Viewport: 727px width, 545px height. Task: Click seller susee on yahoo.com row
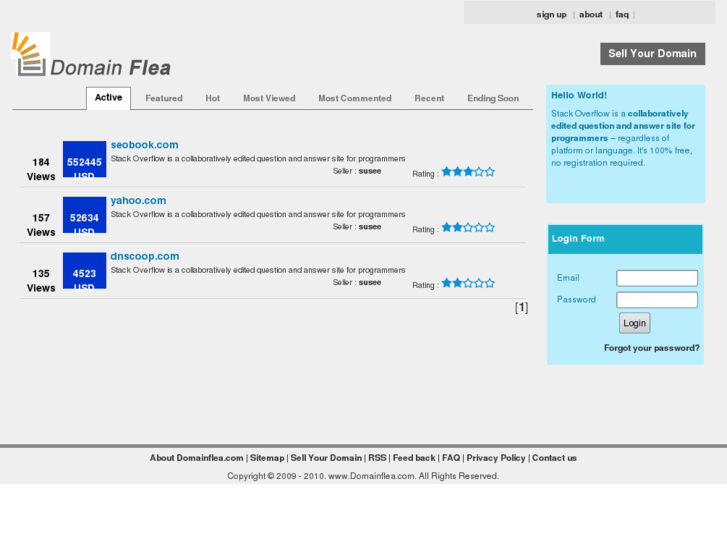click(370, 227)
